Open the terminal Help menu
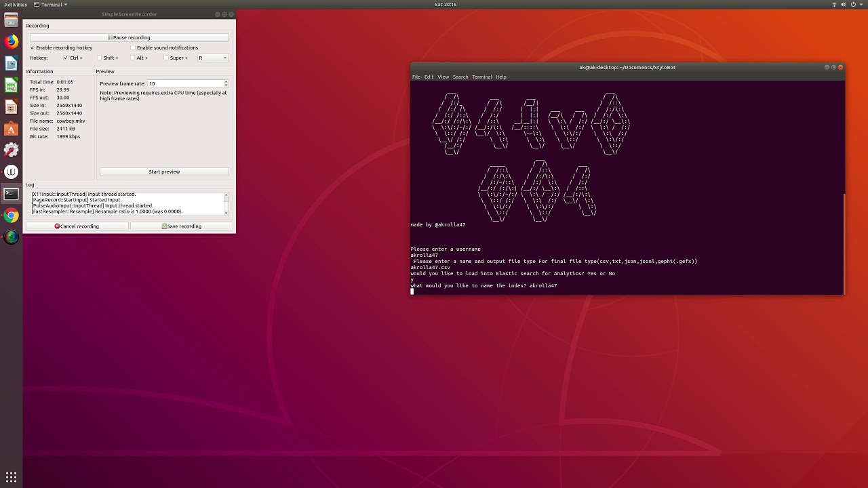Viewport: 868px width, 488px height. (x=501, y=77)
